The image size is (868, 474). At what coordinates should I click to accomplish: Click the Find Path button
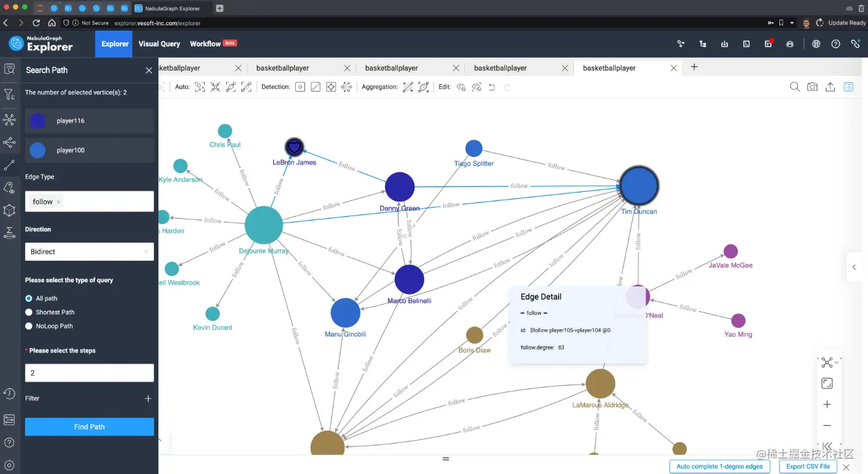[x=89, y=427]
